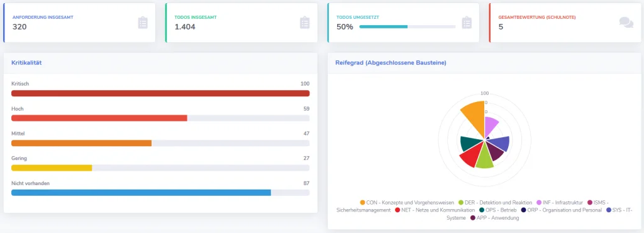Viewport: 644px width, 233px height.
Task: Click the clipboard icon in Anforderung Insgesamt card
Action: coord(143,23)
